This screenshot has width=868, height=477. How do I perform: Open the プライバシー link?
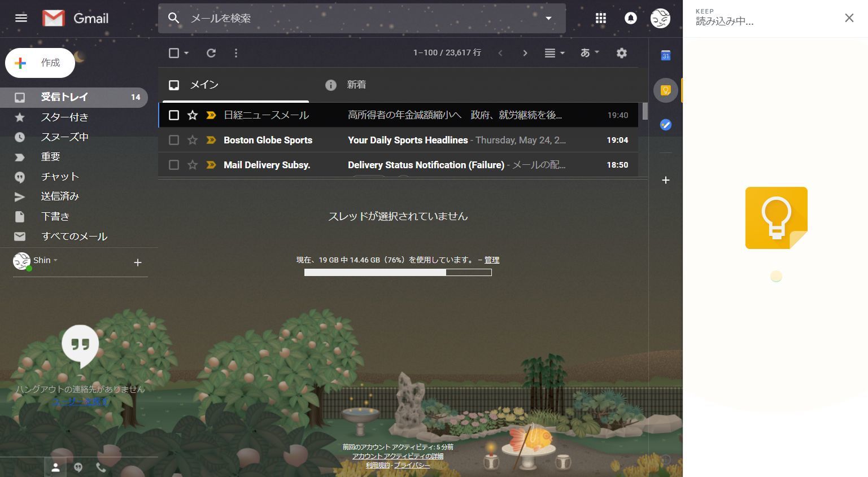(412, 465)
